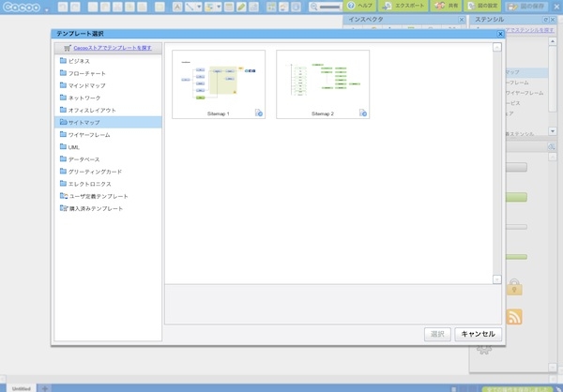
Task: Select the ビジネス template folder
Action: point(108,61)
